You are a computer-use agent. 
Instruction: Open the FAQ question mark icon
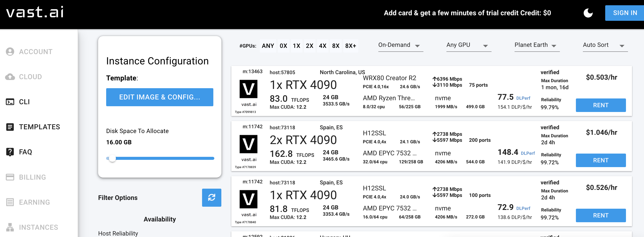pyautogui.click(x=10, y=152)
